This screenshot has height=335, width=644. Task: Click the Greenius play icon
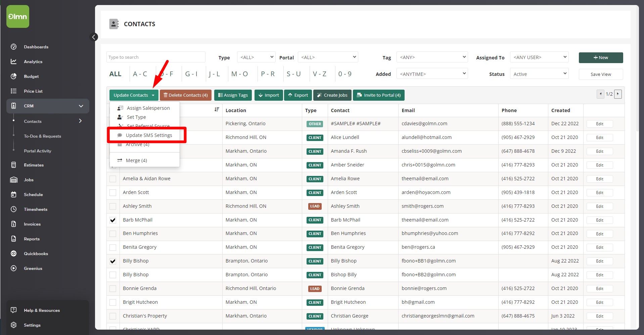point(13,268)
